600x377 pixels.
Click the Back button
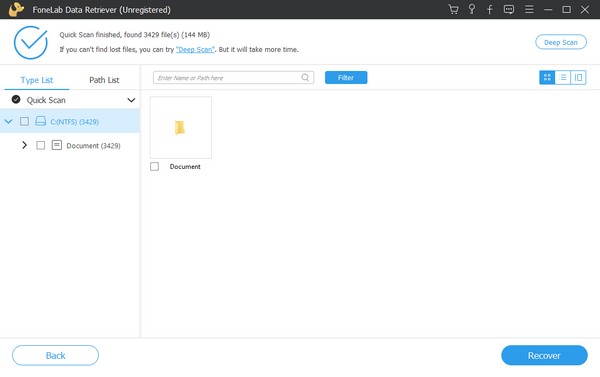[x=55, y=356]
